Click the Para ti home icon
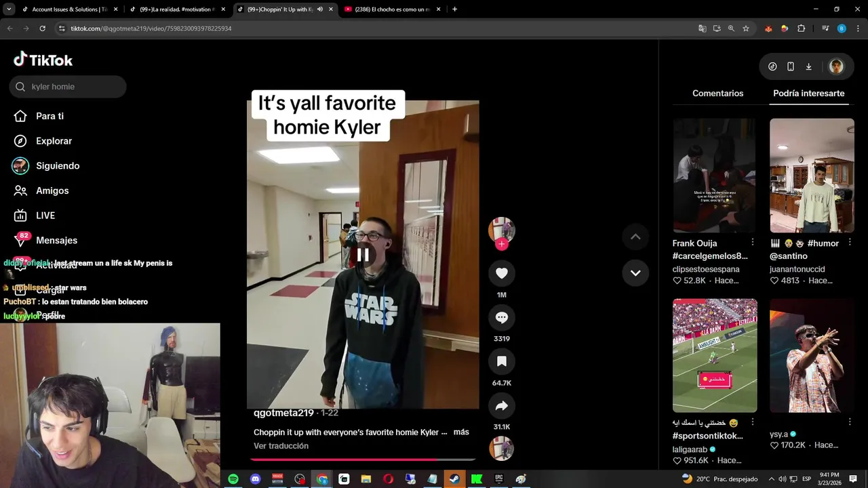 click(20, 116)
